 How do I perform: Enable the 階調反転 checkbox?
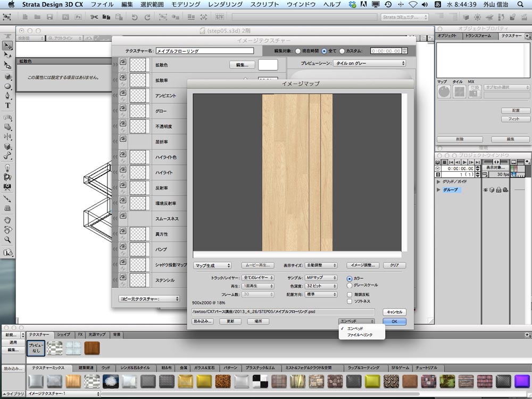pyautogui.click(x=350, y=295)
